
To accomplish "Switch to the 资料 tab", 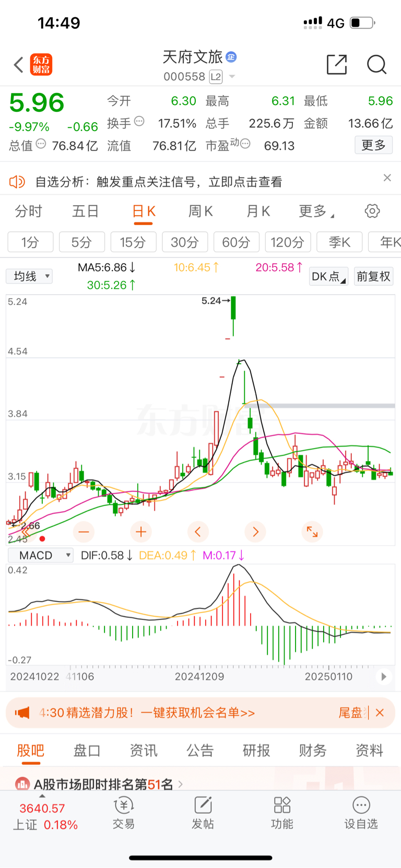I will (369, 750).
